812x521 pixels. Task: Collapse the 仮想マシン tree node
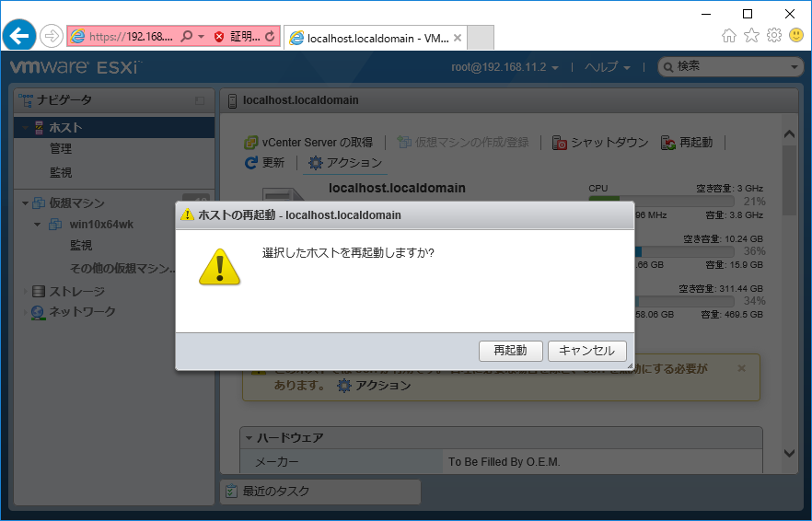pyautogui.click(x=25, y=203)
